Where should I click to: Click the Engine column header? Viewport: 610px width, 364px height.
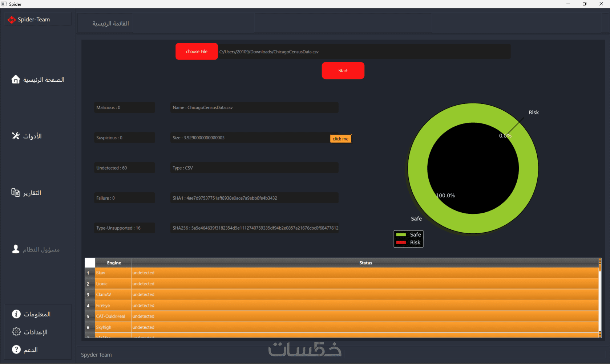(114, 263)
